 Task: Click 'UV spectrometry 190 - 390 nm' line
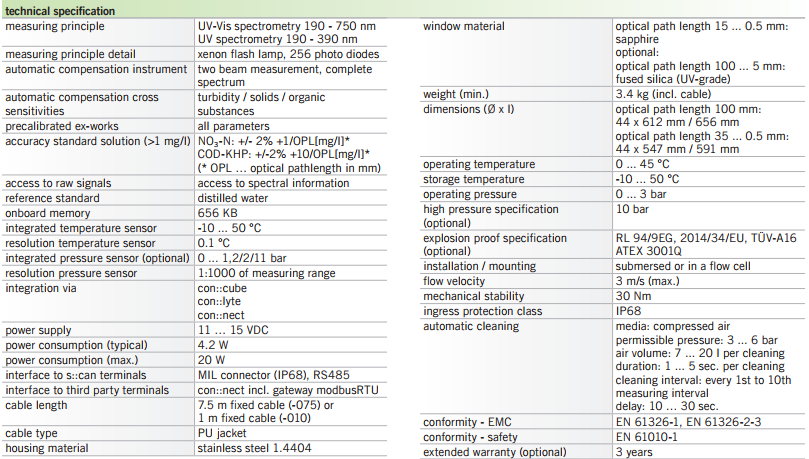(x=277, y=39)
